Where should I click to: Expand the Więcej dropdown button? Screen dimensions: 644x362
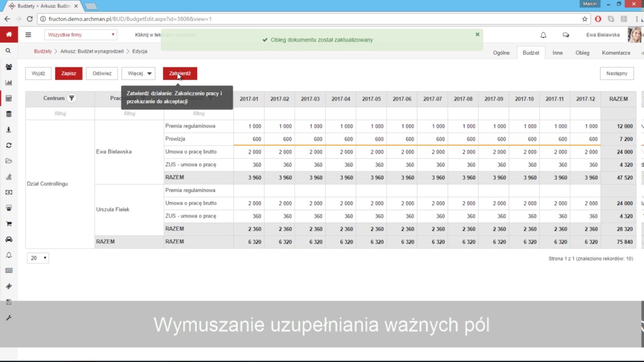coord(138,73)
